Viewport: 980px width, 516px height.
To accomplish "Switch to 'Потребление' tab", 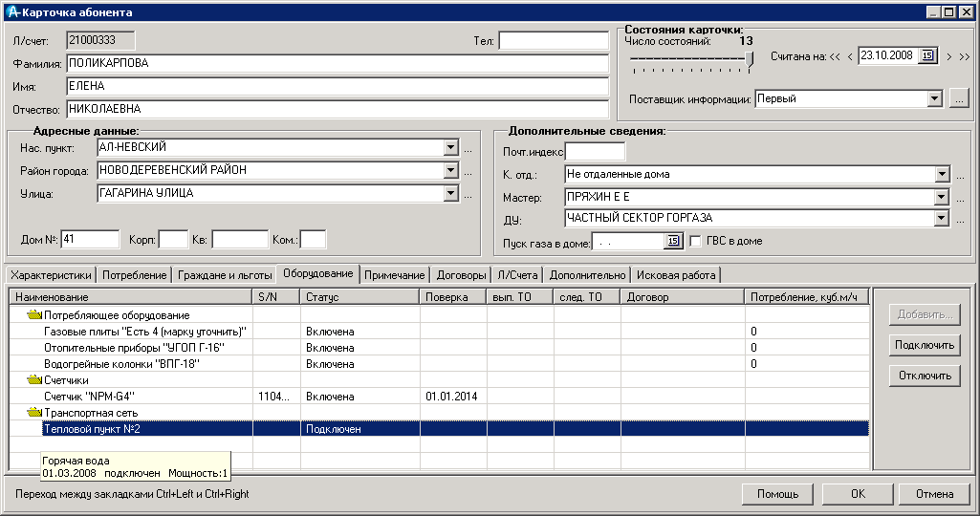I will click(135, 275).
